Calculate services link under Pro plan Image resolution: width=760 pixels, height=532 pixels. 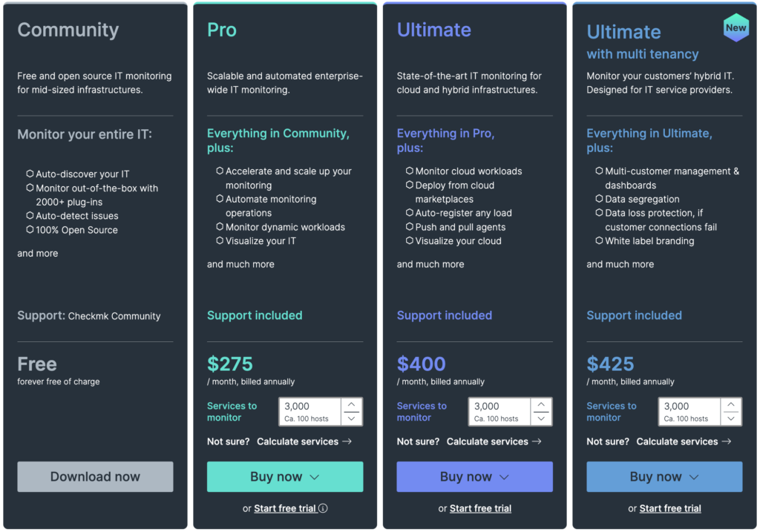click(304, 441)
